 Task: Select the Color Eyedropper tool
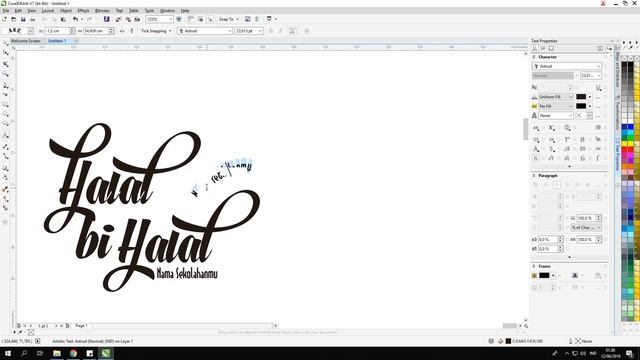[x=5, y=189]
